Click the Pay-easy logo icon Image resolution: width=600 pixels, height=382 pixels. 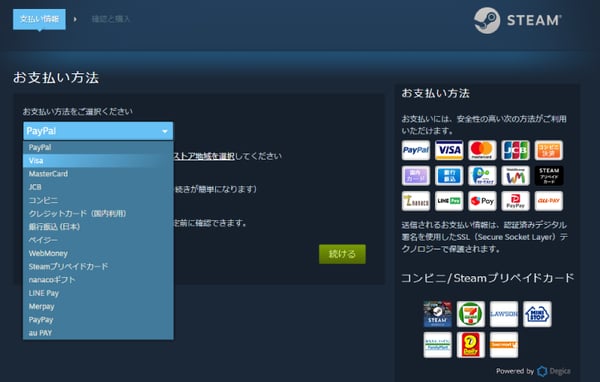pos(482,176)
